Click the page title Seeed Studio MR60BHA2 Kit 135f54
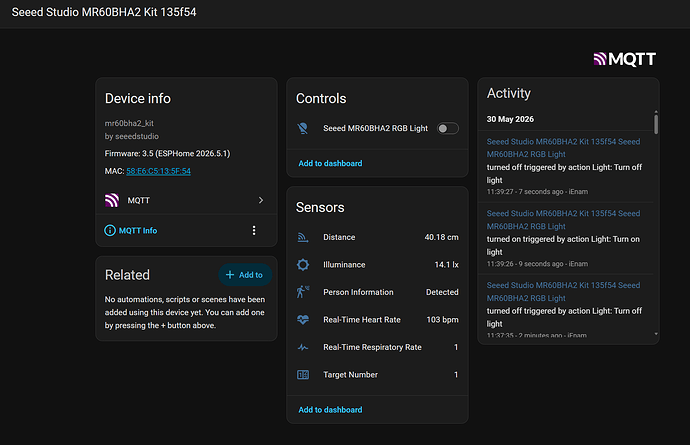This screenshot has height=445, width=690. 104,12
